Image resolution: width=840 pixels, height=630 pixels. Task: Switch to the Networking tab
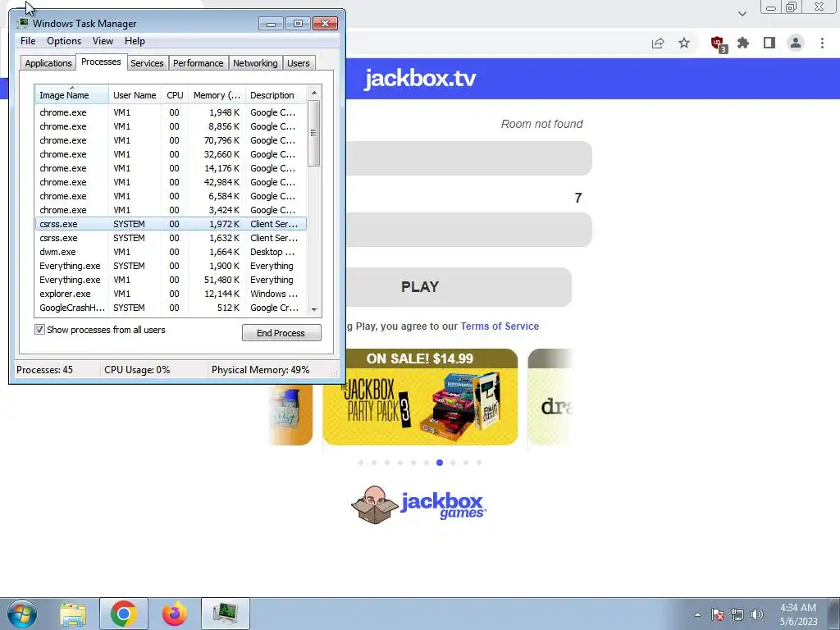(x=255, y=63)
